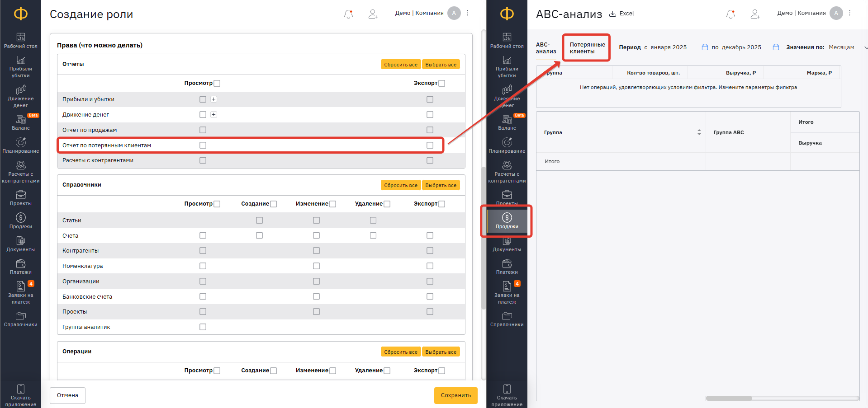Open Рабочий стол in left sidebar

[20, 40]
